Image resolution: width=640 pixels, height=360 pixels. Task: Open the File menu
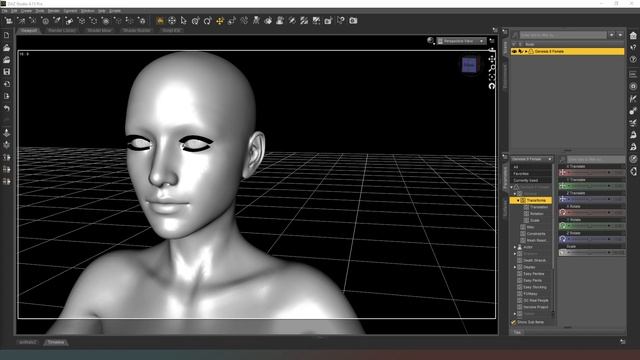(4, 11)
